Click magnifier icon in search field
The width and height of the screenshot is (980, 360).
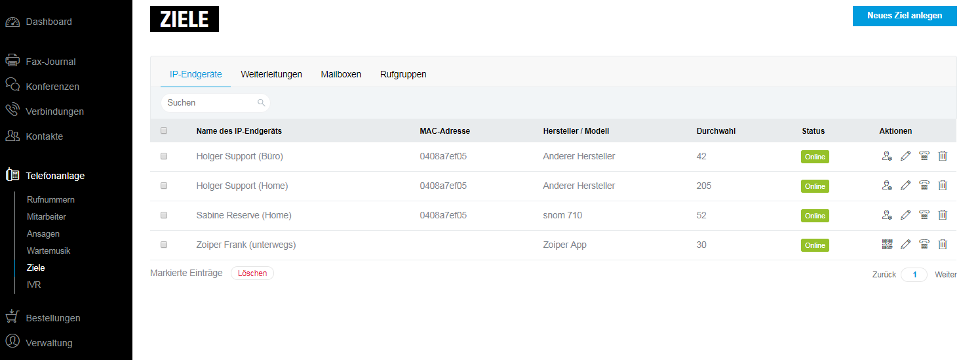point(261,103)
